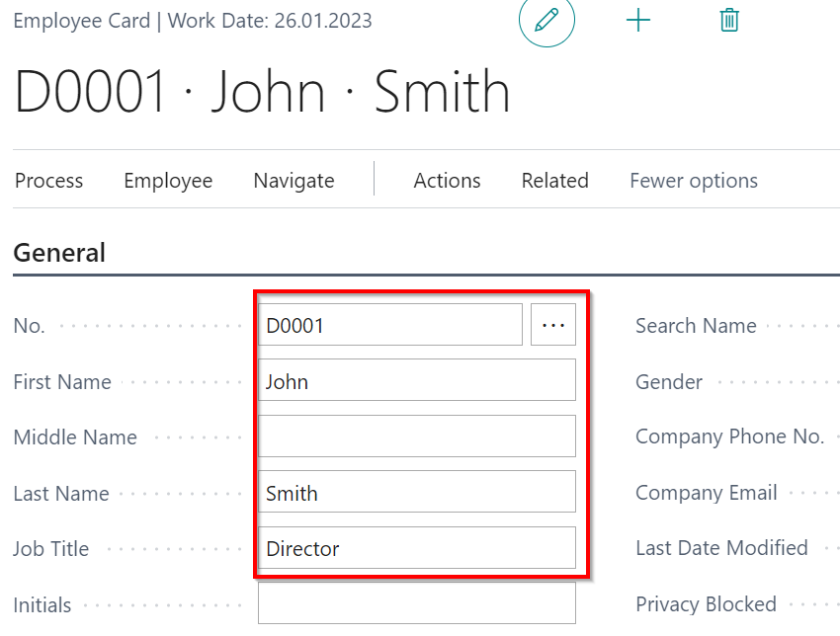Viewport: 840px width, 636px height.
Task: Click the No. field label
Action: 29,326
